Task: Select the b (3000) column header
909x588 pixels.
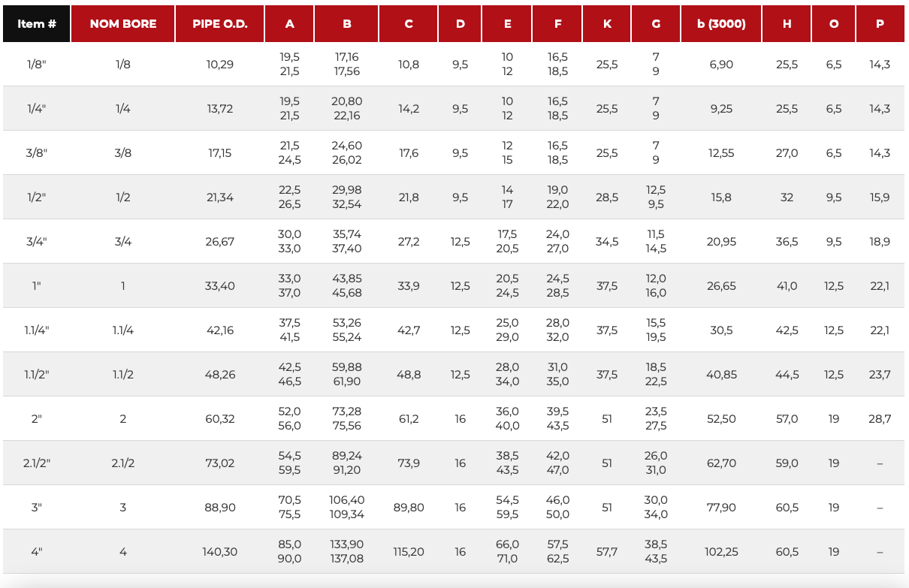Action: (x=721, y=23)
